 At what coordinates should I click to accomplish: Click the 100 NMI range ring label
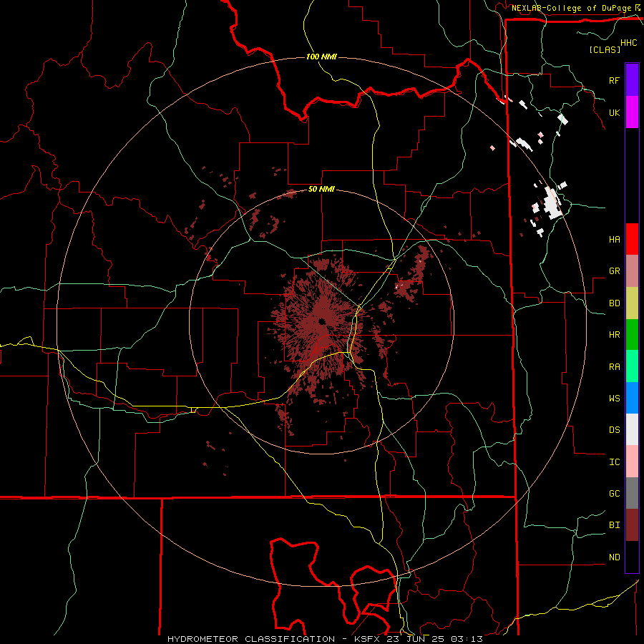coord(321,57)
